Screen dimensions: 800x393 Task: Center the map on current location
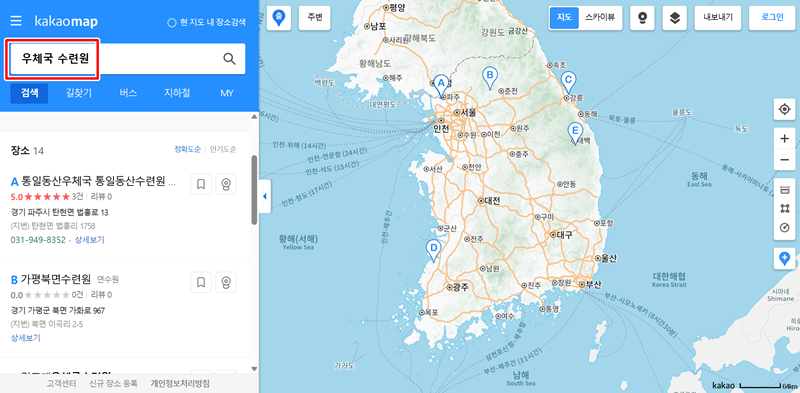(x=785, y=109)
